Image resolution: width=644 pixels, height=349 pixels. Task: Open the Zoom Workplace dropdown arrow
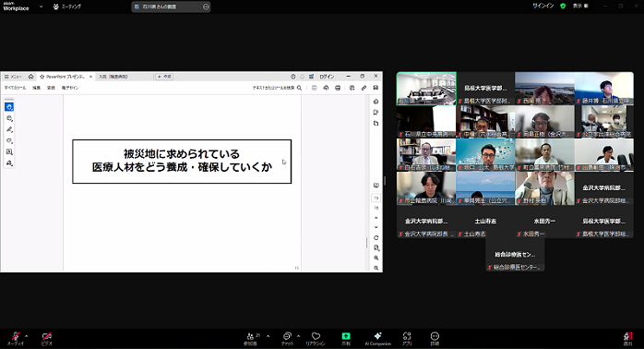coord(42,6)
